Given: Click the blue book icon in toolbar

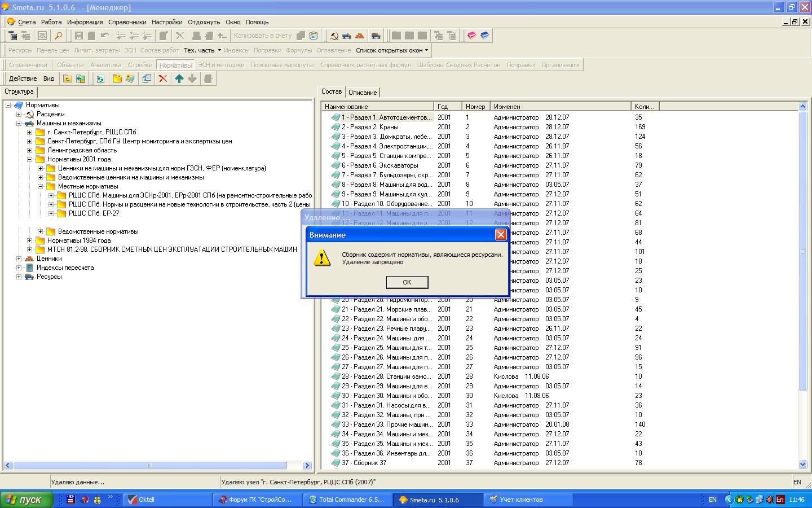Looking at the screenshot, I should (484, 36).
